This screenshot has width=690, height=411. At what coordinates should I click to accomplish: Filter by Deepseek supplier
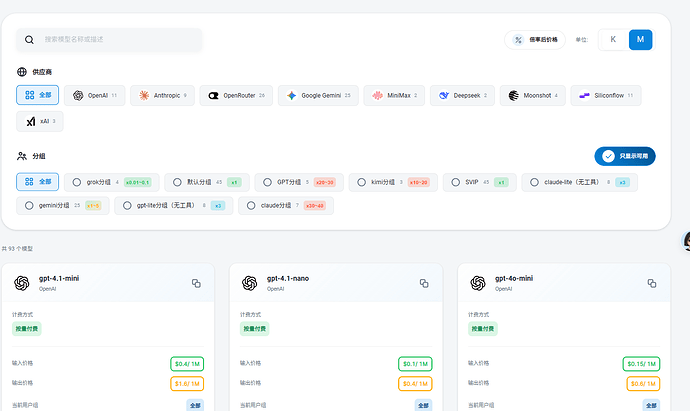(462, 95)
